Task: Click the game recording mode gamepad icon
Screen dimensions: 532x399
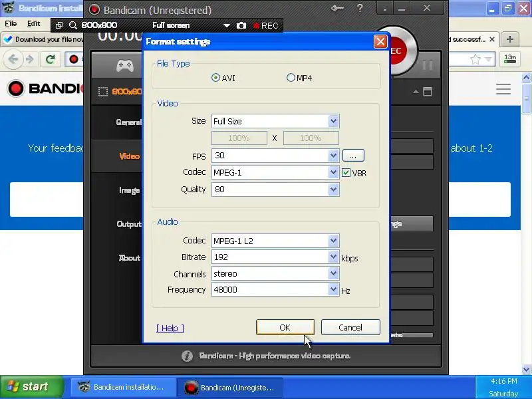Action: 125,65
